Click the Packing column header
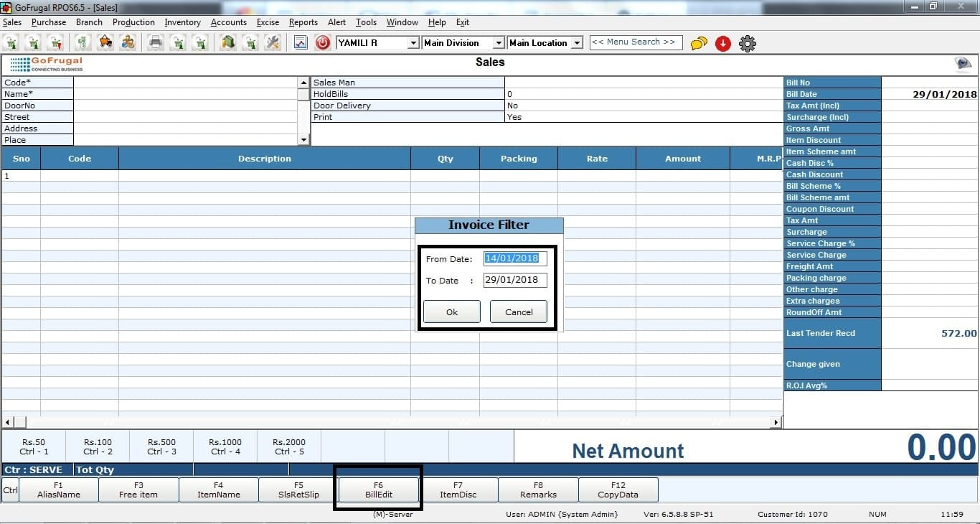980x524 pixels. pos(519,159)
